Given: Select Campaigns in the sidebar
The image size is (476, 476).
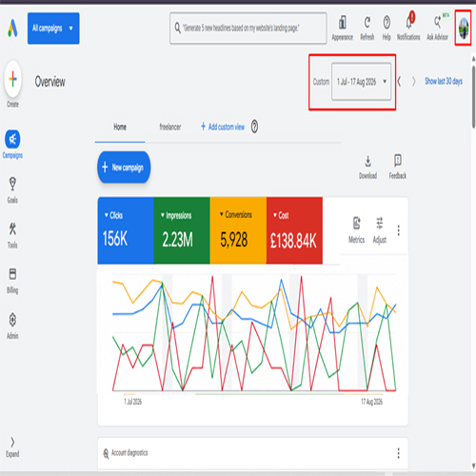Looking at the screenshot, I should pyautogui.click(x=12, y=145).
